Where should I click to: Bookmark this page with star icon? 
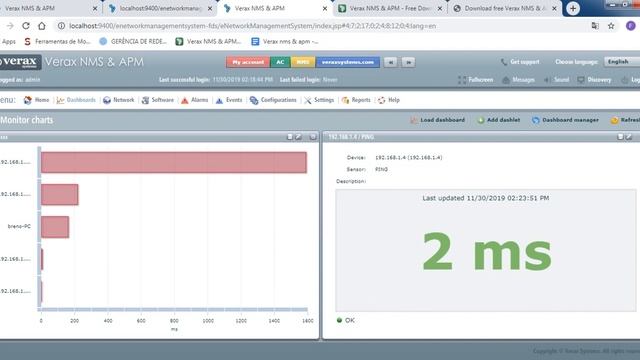[x=611, y=26]
